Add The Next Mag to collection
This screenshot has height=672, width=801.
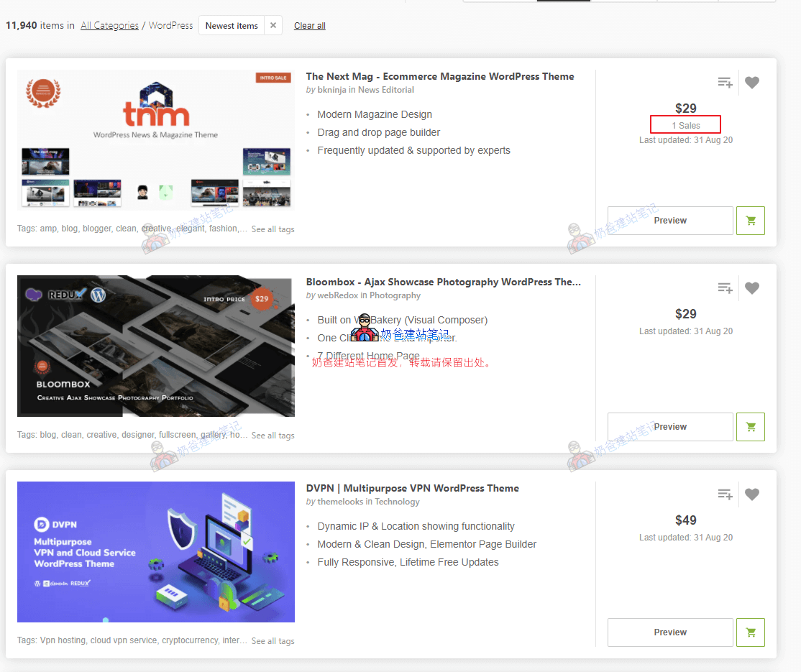[725, 83]
